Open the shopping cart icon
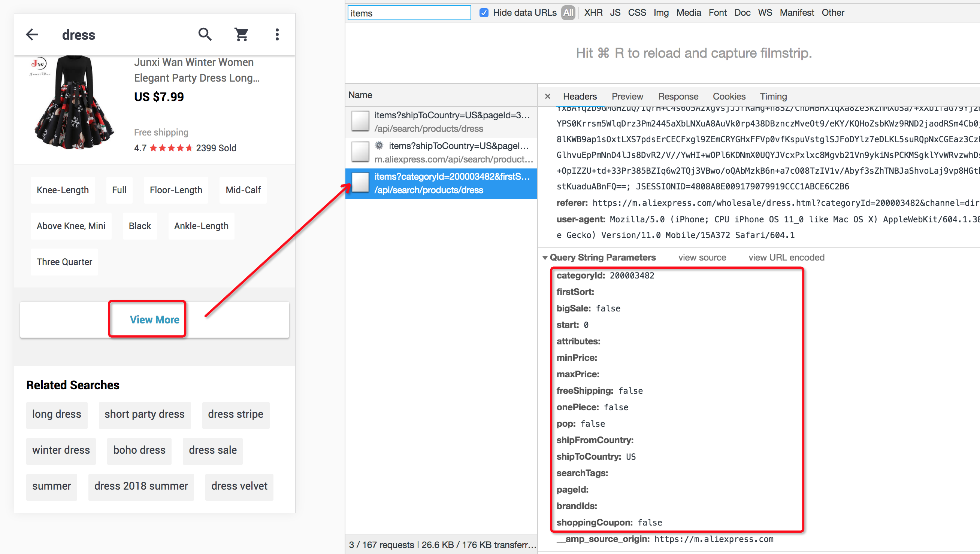 (x=241, y=34)
